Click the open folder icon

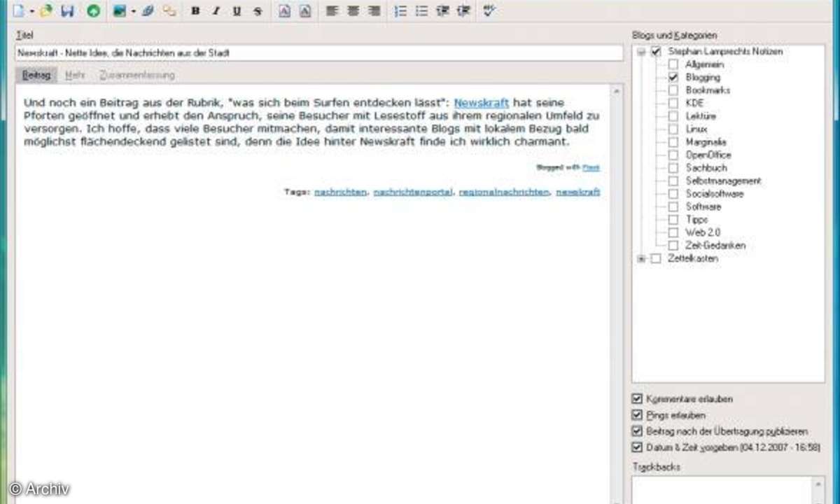point(46,11)
